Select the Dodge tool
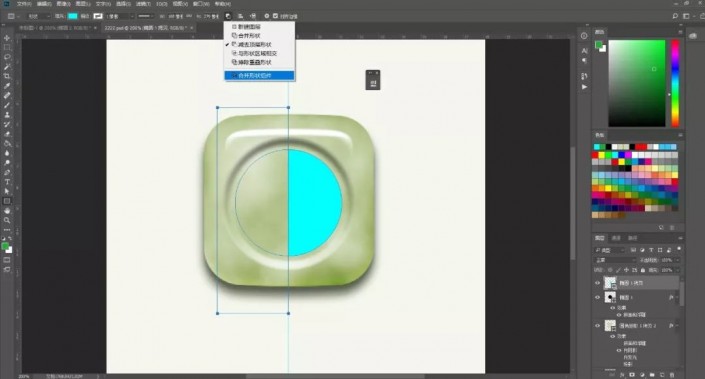The width and height of the screenshot is (705, 379). (x=7, y=163)
